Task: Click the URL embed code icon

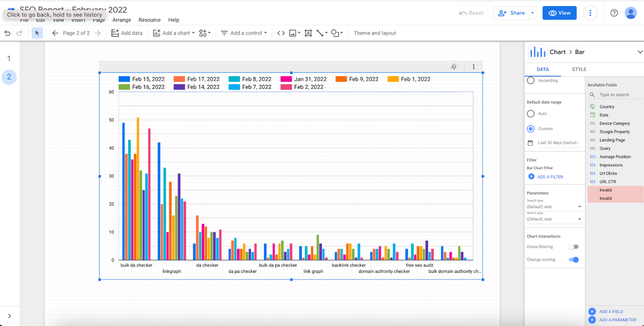Action: coord(281,33)
